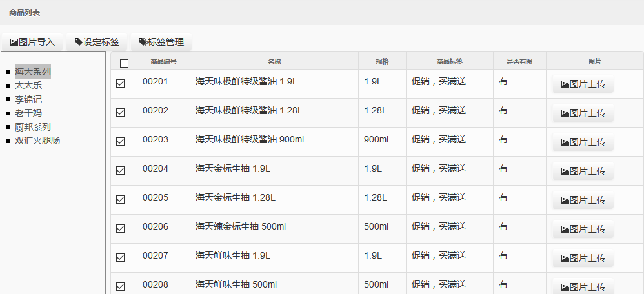The image size is (644, 294).
Task: Click the product name 海天味极鲜特级酱油 1.9L
Action: pyautogui.click(x=247, y=82)
